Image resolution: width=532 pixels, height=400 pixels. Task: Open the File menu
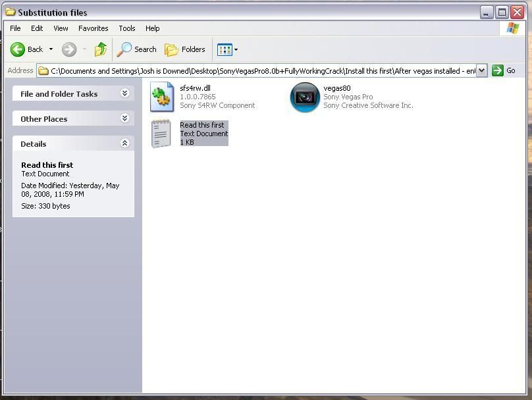[x=15, y=28]
